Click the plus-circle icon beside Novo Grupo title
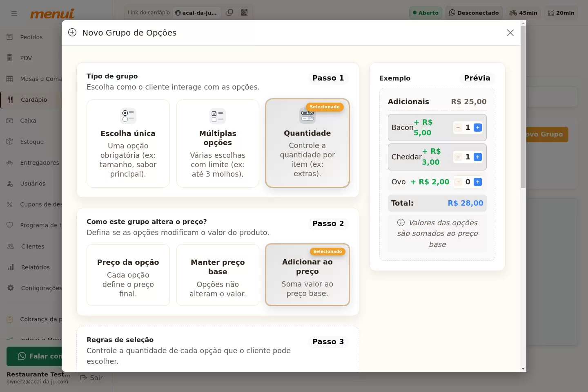 [x=72, y=32]
